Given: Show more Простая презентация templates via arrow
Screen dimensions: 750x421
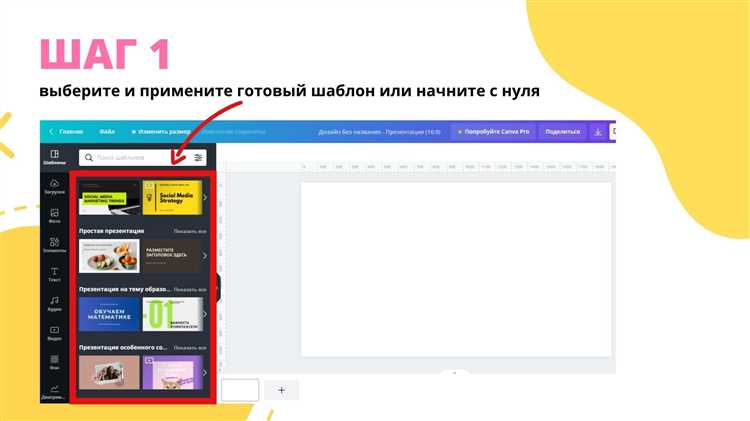Looking at the screenshot, I should coord(205,256).
